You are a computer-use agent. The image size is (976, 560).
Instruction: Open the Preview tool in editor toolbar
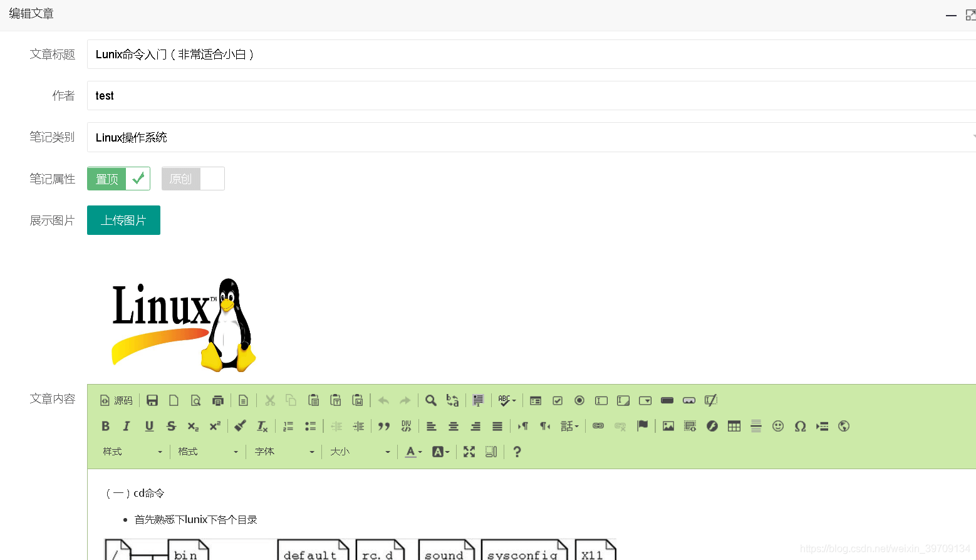click(x=196, y=400)
